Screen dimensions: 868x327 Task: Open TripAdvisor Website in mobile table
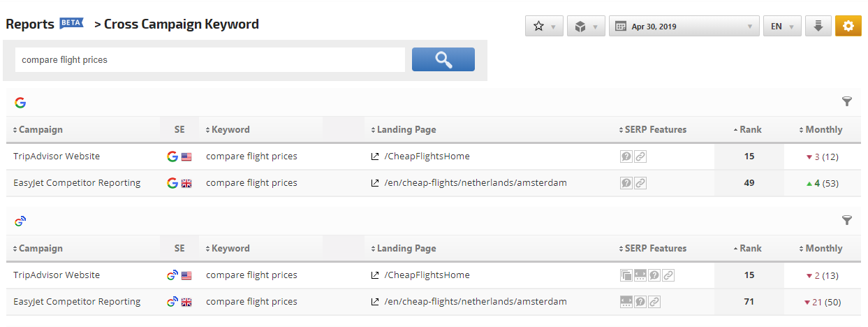(57, 275)
